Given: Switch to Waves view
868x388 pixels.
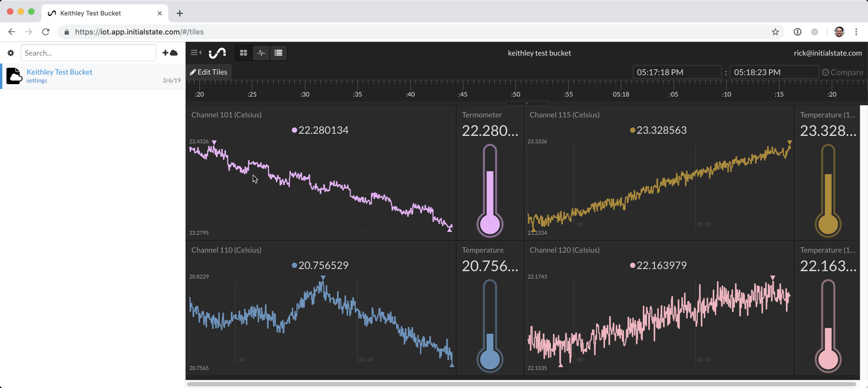Looking at the screenshot, I should coord(261,53).
